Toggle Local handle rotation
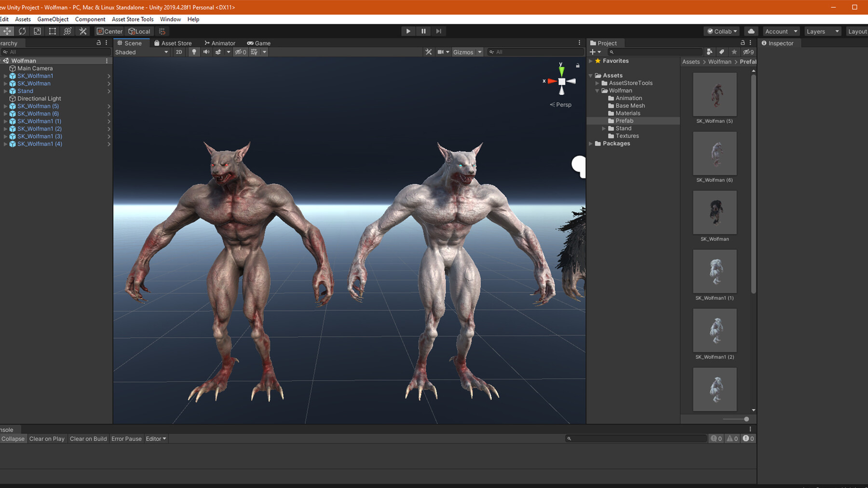868x488 pixels. [x=139, y=31]
